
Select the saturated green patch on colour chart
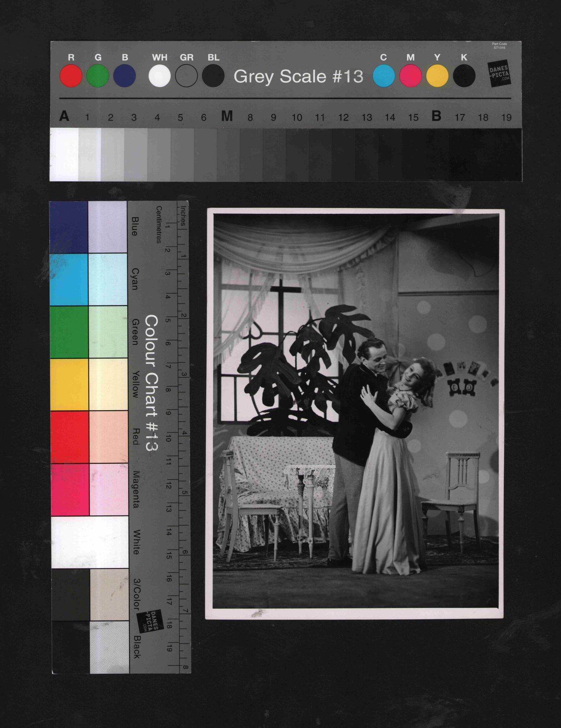click(69, 332)
